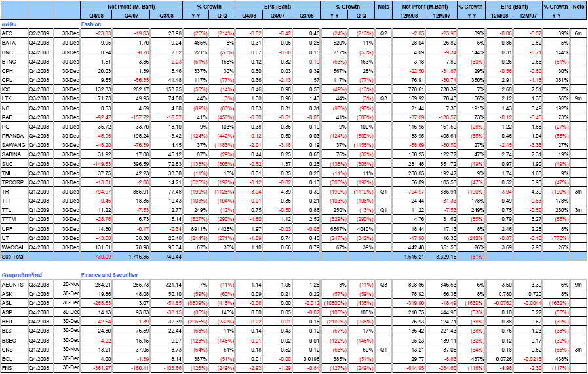Click the Net Profit (M. Baht) quarterly header

click(131, 7)
